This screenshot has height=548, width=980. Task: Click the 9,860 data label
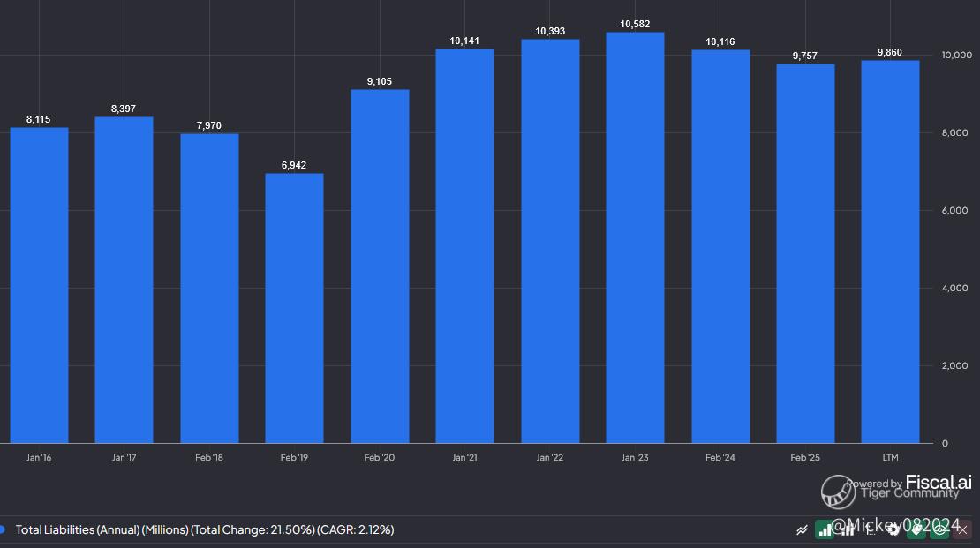[890, 52]
